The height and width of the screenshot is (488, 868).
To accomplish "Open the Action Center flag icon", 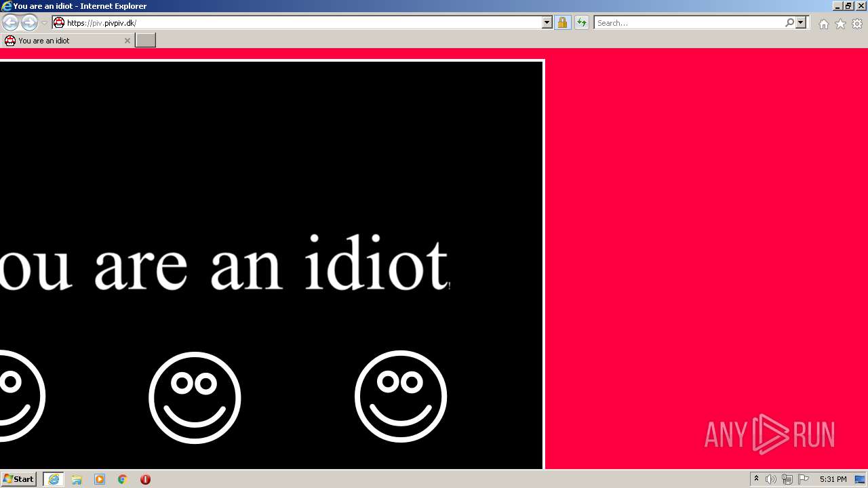I will coord(804,479).
